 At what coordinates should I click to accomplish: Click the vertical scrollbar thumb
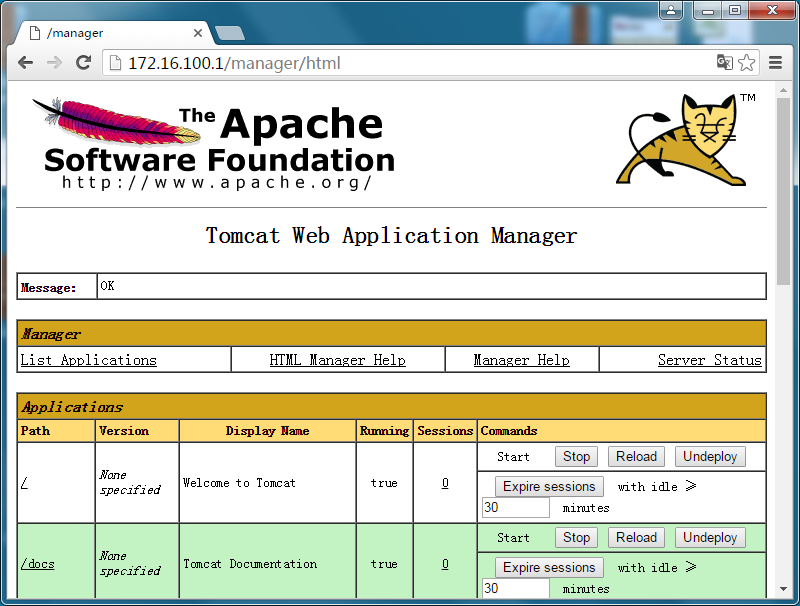(783, 191)
